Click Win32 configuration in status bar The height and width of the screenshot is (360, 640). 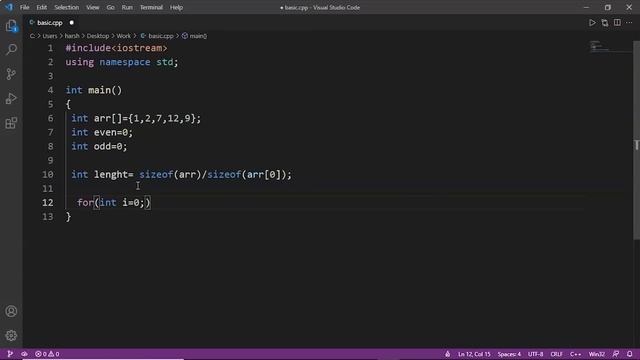pos(597,354)
